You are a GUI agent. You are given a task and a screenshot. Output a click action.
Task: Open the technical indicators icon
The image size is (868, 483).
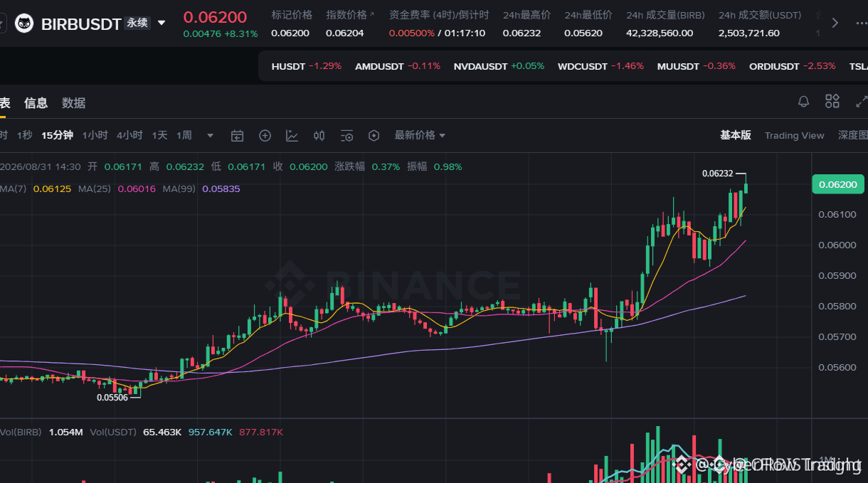(292, 135)
